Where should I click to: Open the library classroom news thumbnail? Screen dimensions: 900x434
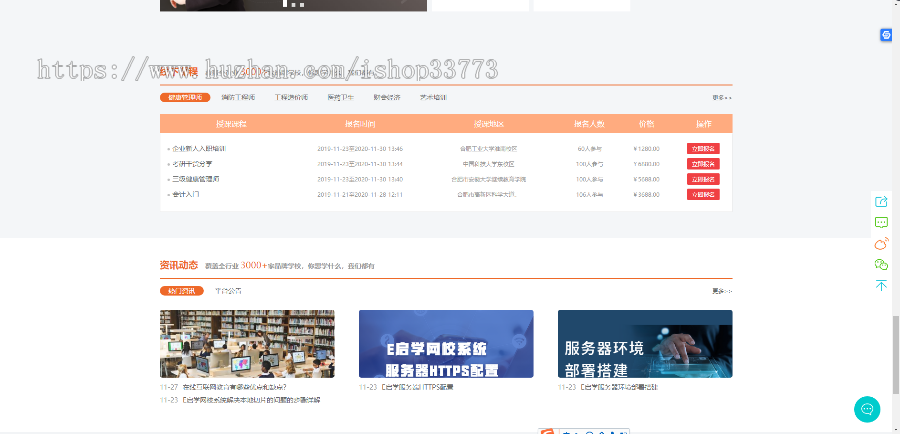[247, 344]
